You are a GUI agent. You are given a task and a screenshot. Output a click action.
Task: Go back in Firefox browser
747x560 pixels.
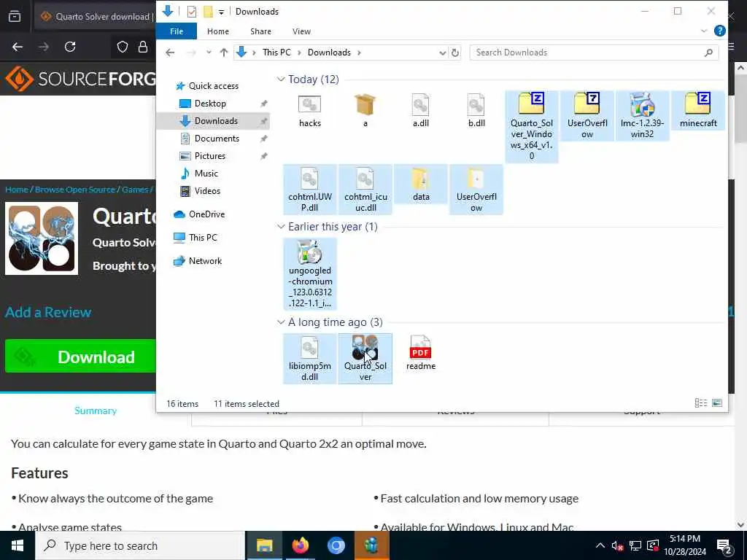(x=18, y=47)
